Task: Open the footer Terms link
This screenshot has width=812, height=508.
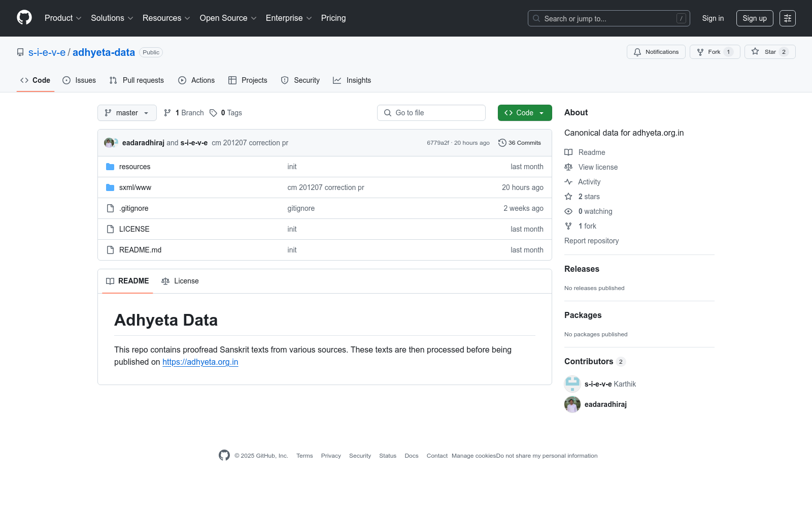Action: (x=304, y=456)
